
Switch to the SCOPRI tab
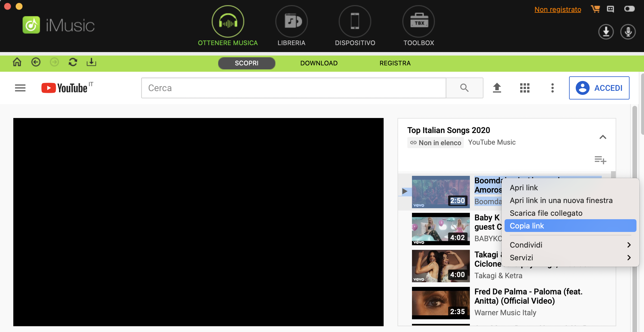[246, 63]
